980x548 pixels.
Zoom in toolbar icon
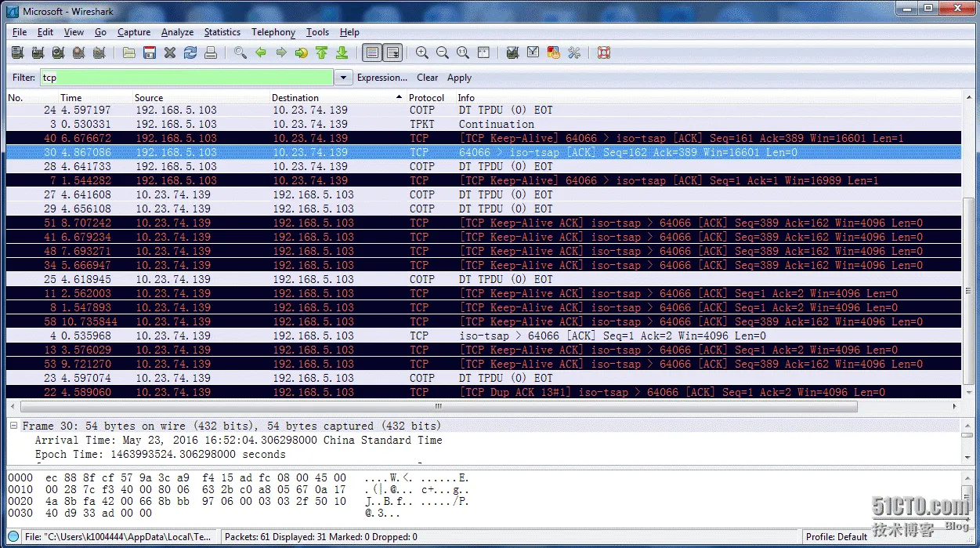(422, 53)
